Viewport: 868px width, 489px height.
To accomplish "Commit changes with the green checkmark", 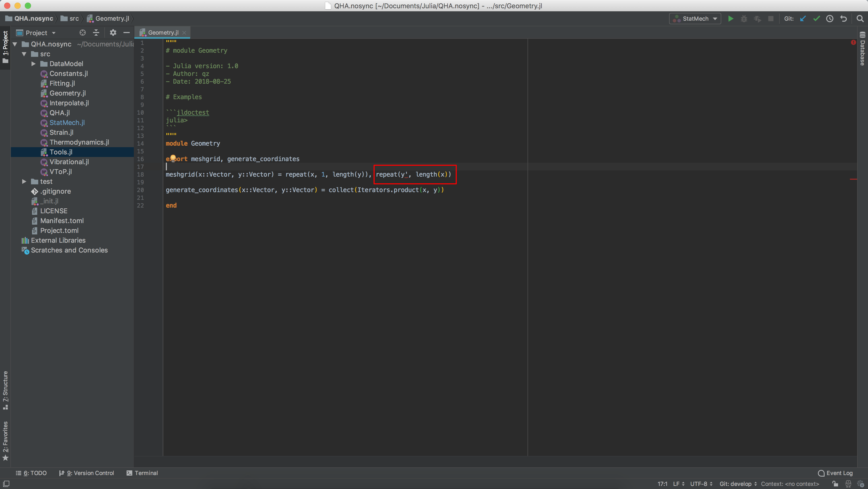I will [816, 19].
